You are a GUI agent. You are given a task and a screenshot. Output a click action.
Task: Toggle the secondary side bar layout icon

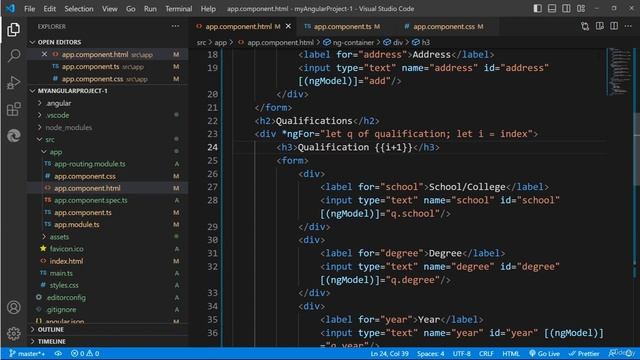(566, 9)
